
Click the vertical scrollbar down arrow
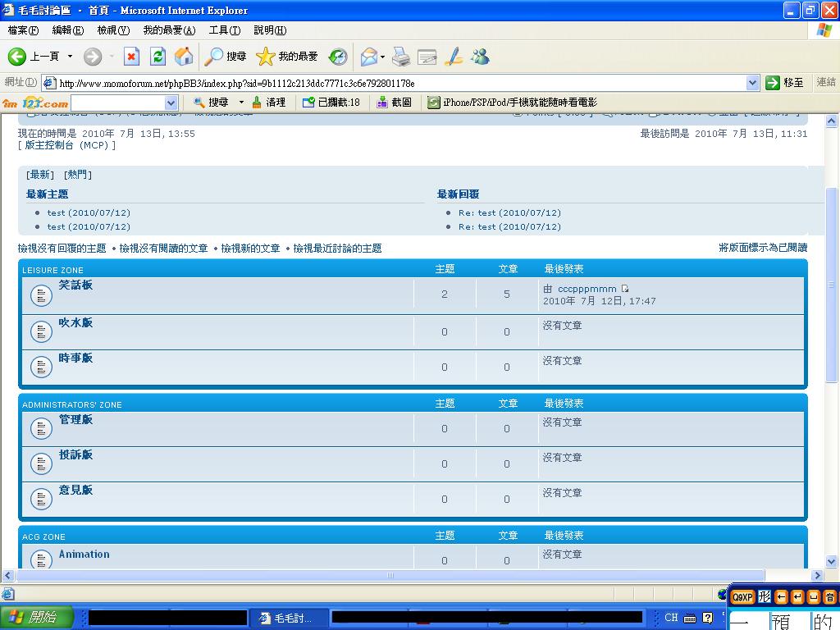pyautogui.click(x=832, y=561)
